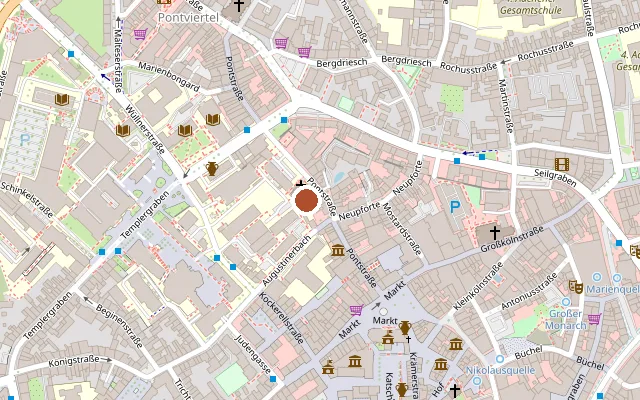The width and height of the screenshot is (640, 400).
Task: Select the library book icon next to Wüllnerstraße
Action: tap(122, 130)
